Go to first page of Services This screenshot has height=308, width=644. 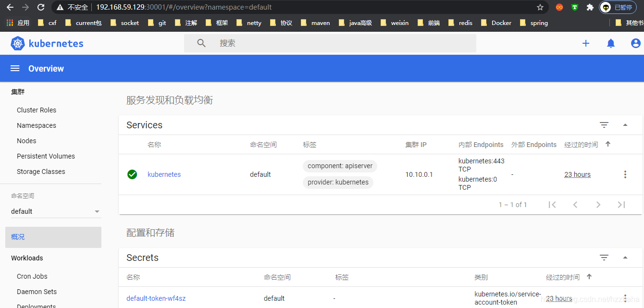tap(552, 205)
